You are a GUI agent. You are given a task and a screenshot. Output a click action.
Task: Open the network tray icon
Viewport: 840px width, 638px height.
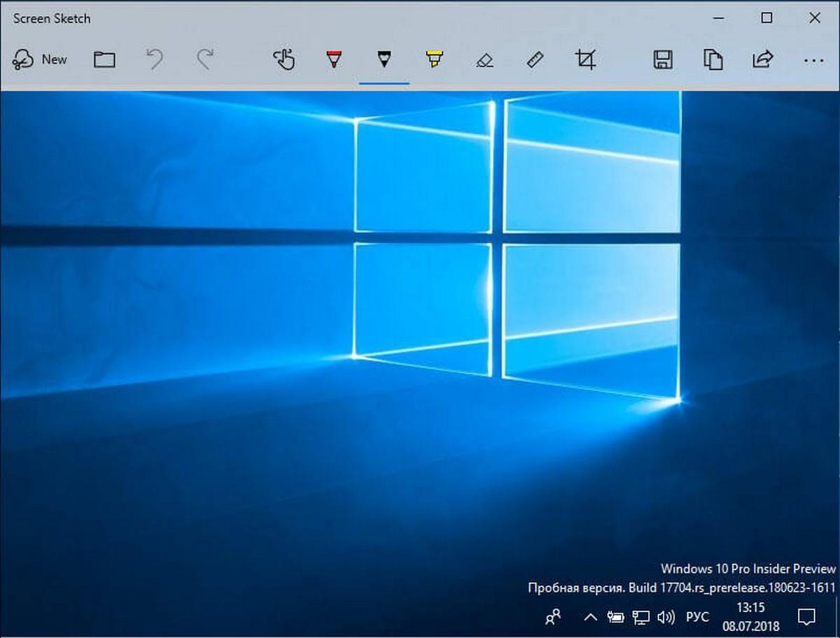click(640, 617)
